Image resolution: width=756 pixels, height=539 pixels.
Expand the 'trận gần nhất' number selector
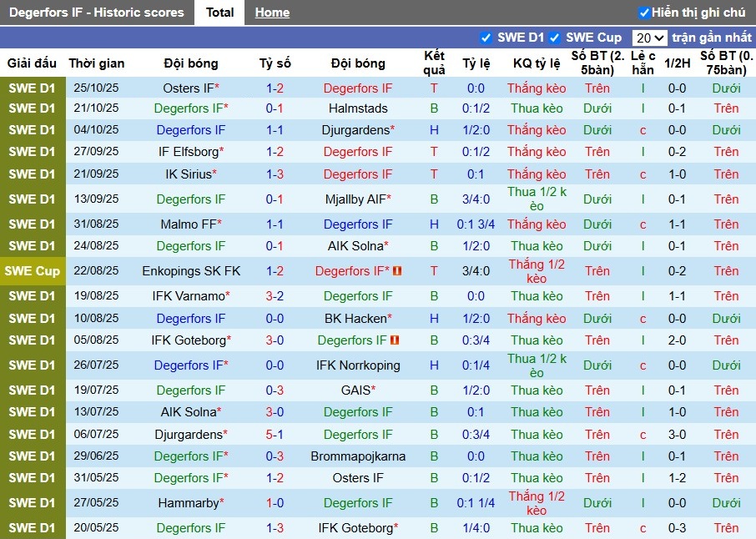(x=650, y=38)
